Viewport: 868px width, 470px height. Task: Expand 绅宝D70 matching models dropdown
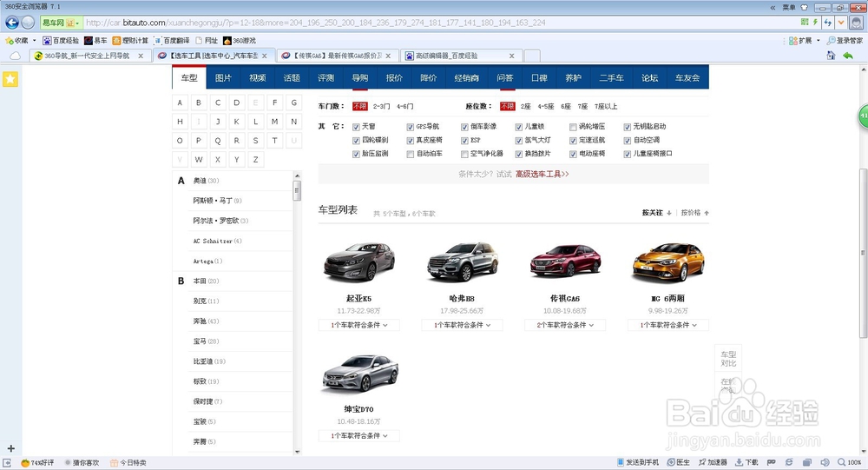358,436
